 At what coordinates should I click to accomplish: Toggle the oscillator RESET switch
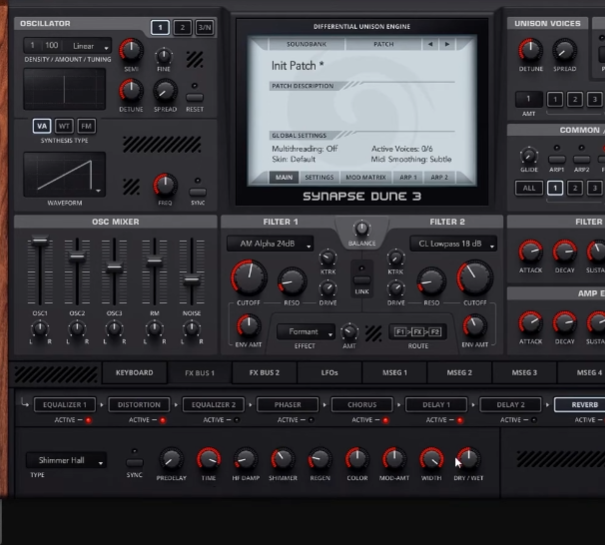click(x=195, y=97)
